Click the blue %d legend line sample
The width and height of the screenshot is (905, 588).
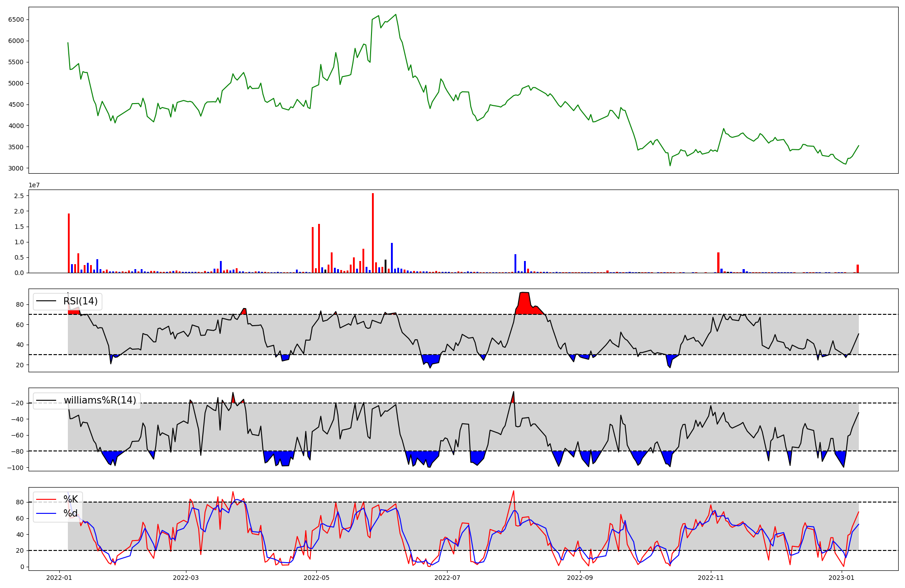pos(46,513)
